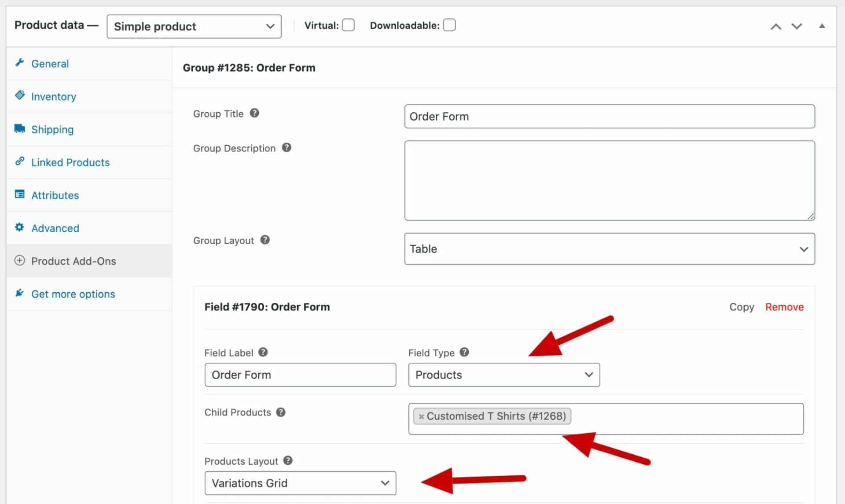Copy Field #1790 Order Form
845x504 pixels.
point(742,307)
